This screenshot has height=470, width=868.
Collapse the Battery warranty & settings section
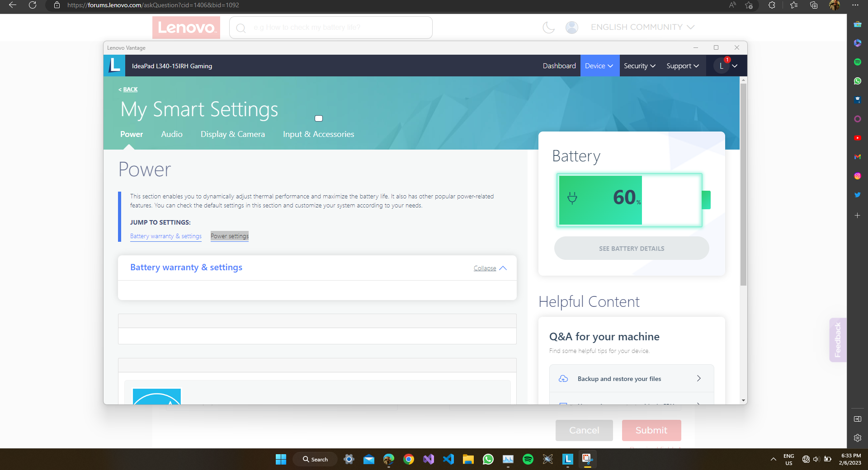tap(490, 268)
